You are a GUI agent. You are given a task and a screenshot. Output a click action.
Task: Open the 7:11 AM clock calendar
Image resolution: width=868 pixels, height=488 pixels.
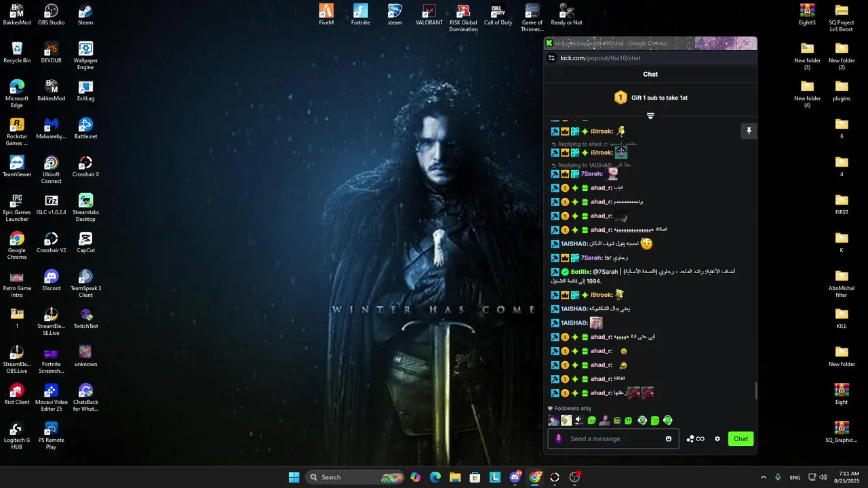[x=848, y=477]
